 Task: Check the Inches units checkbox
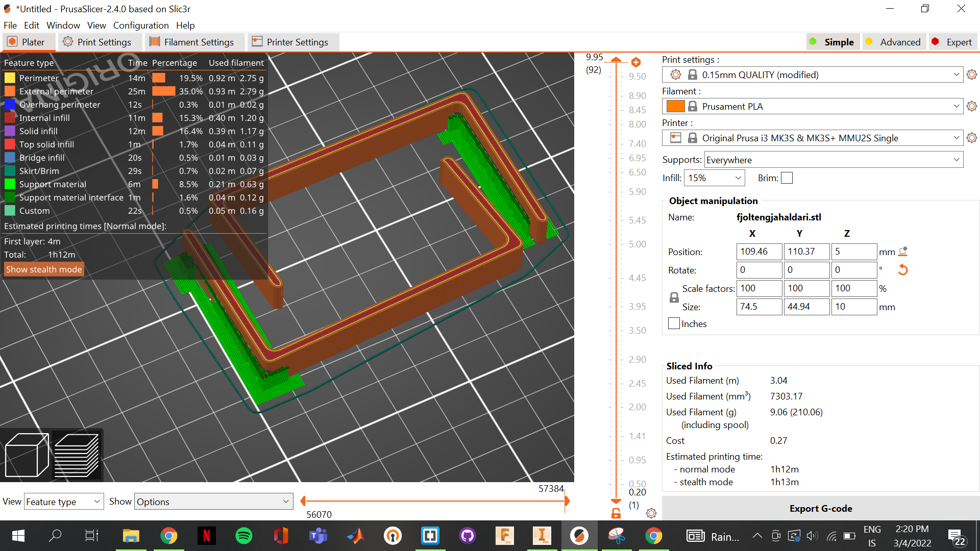(674, 323)
